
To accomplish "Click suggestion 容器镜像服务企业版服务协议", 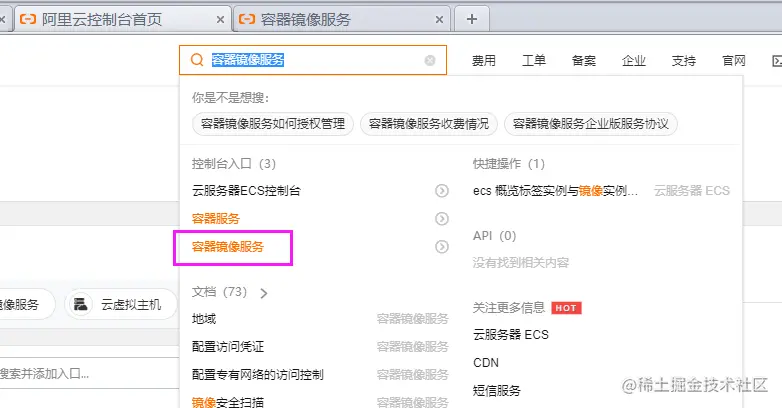I will (x=591, y=124).
